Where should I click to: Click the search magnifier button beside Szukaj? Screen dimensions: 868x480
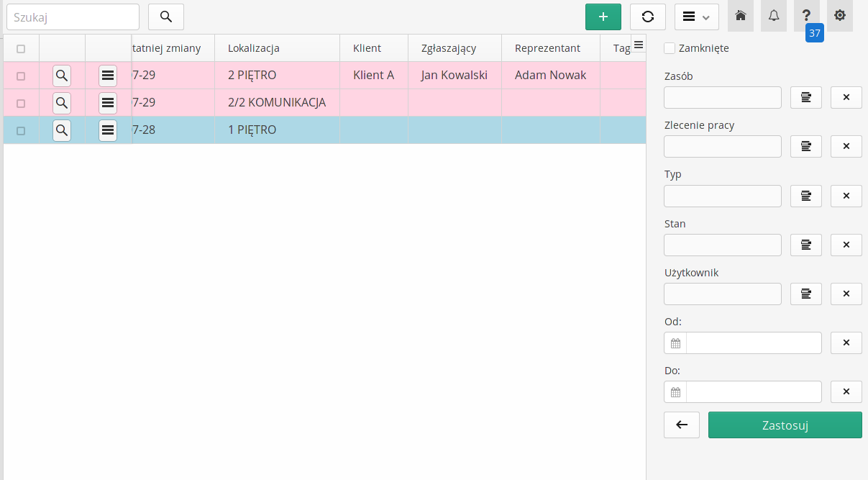pyautogui.click(x=165, y=17)
